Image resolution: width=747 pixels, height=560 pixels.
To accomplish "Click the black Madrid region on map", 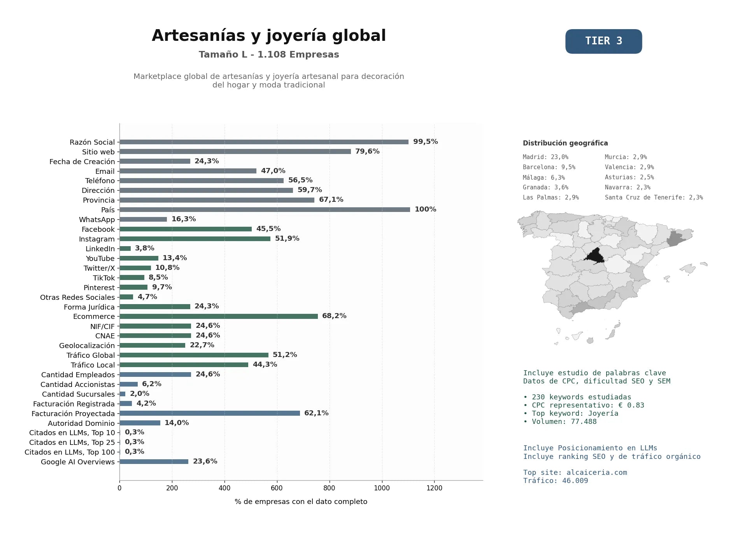I will [595, 257].
